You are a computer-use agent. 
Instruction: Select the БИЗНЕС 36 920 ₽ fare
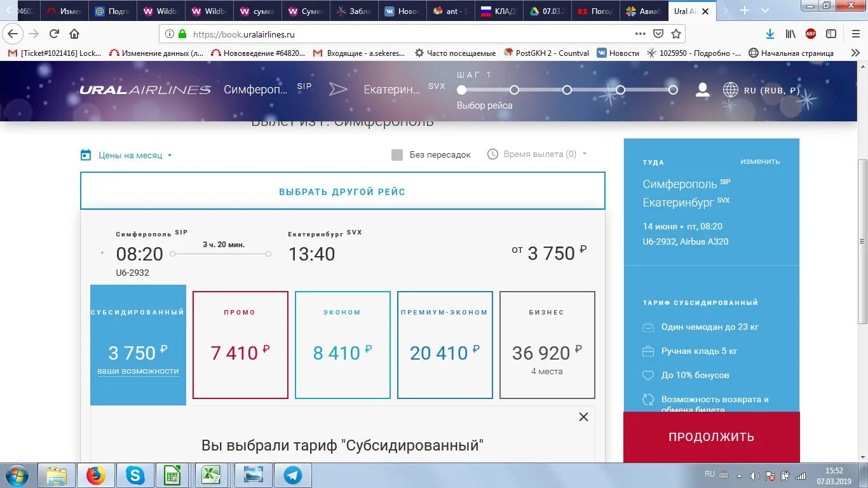coord(547,345)
